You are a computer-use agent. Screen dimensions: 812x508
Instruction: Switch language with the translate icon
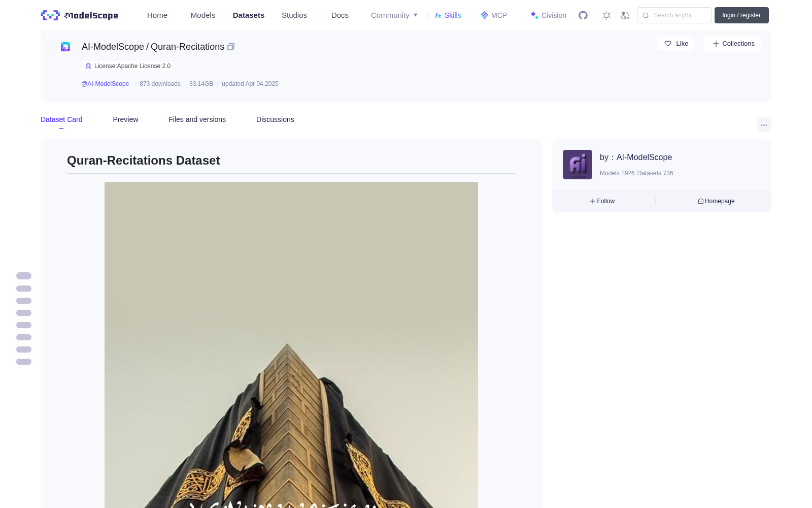[625, 15]
